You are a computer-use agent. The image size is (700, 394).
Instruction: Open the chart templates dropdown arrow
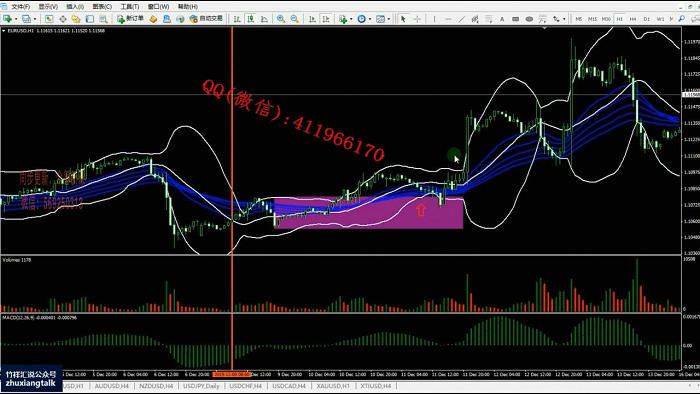(x=388, y=19)
